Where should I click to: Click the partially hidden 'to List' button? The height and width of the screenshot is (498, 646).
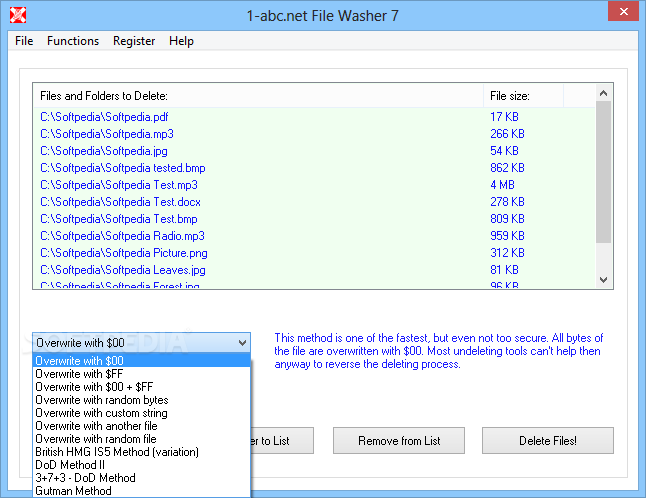282,441
